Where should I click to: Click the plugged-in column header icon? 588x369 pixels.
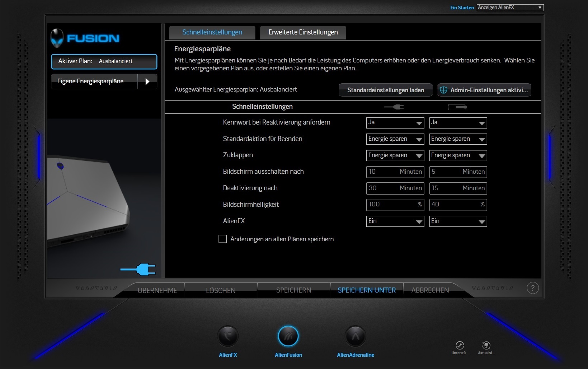(x=394, y=107)
